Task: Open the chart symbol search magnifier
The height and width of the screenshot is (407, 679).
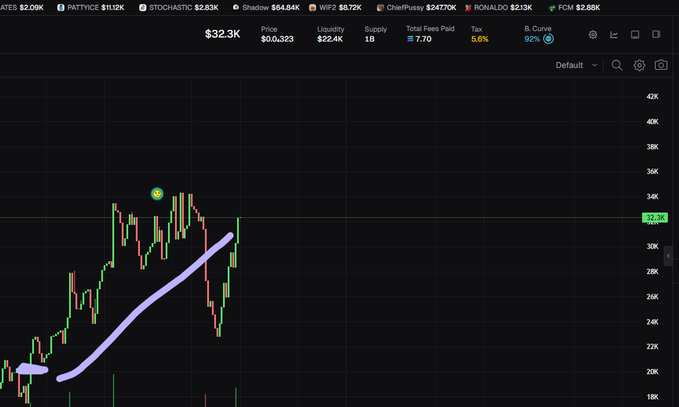Action: pyautogui.click(x=617, y=65)
